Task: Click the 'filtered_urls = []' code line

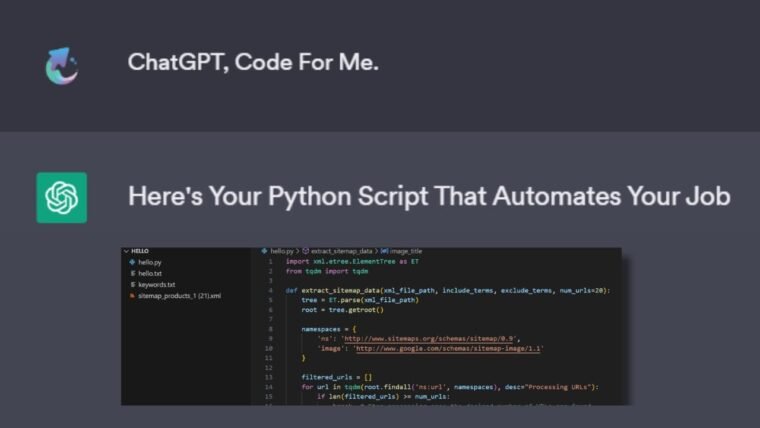Action: coord(337,378)
